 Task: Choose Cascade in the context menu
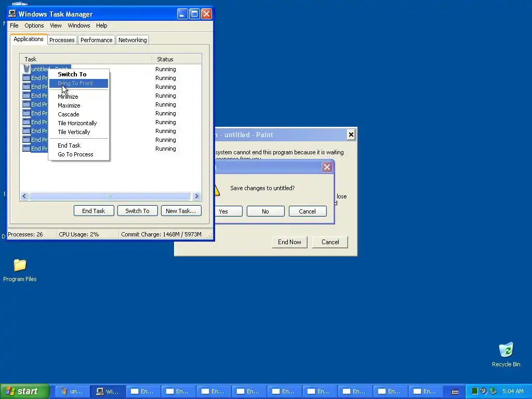point(79,114)
